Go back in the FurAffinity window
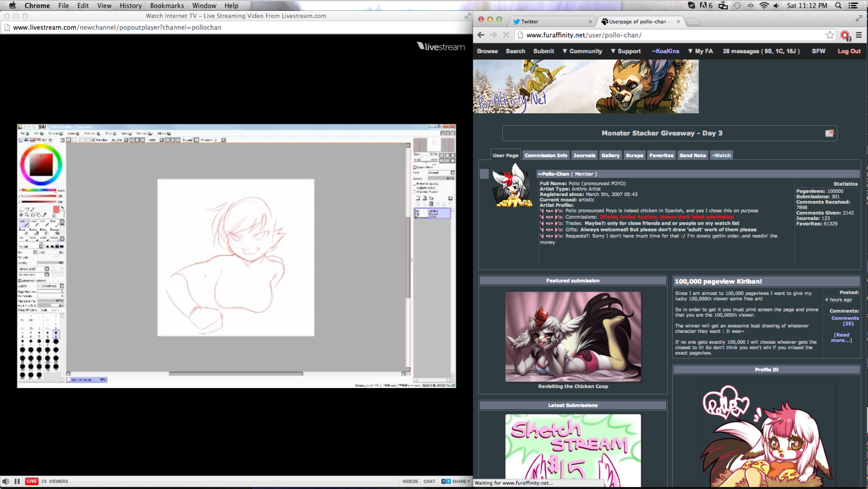Viewport: 868px width, 489px height. (x=481, y=35)
